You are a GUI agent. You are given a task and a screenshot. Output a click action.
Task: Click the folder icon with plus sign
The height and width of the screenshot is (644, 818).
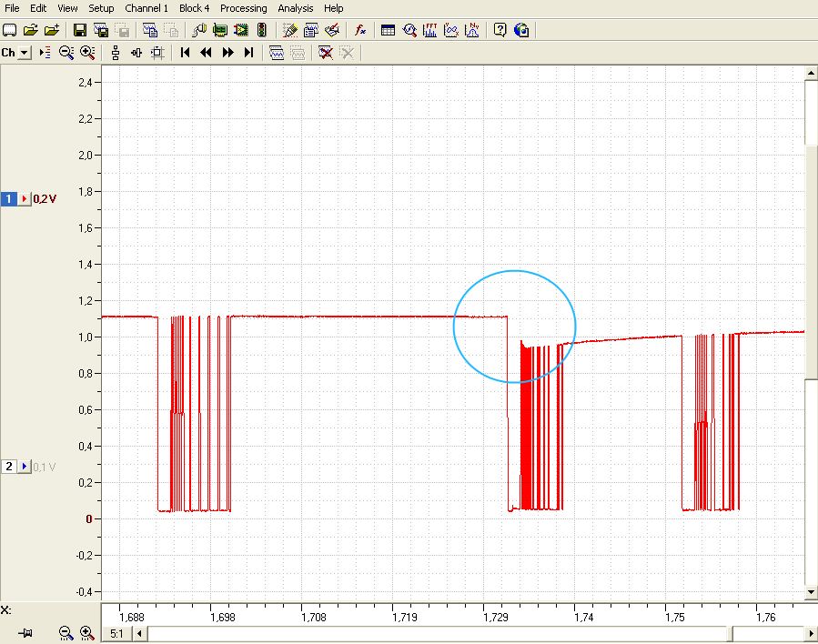point(52,30)
